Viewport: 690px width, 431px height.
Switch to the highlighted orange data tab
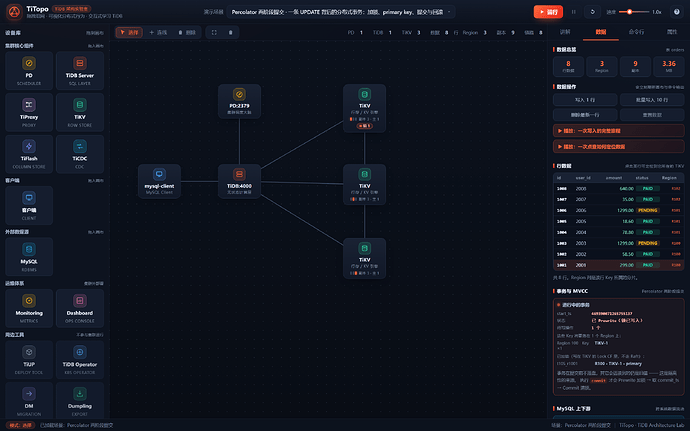tap(601, 32)
